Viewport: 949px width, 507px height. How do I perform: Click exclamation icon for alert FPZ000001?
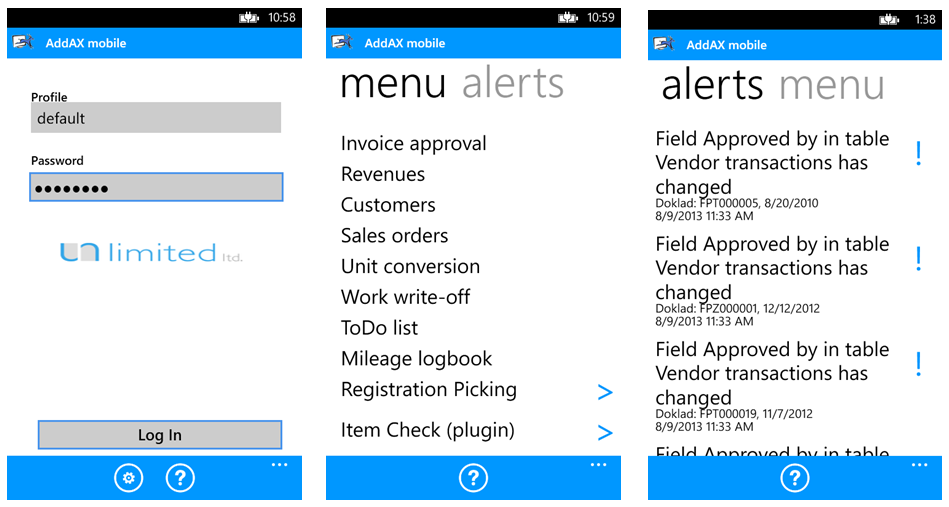[918, 259]
